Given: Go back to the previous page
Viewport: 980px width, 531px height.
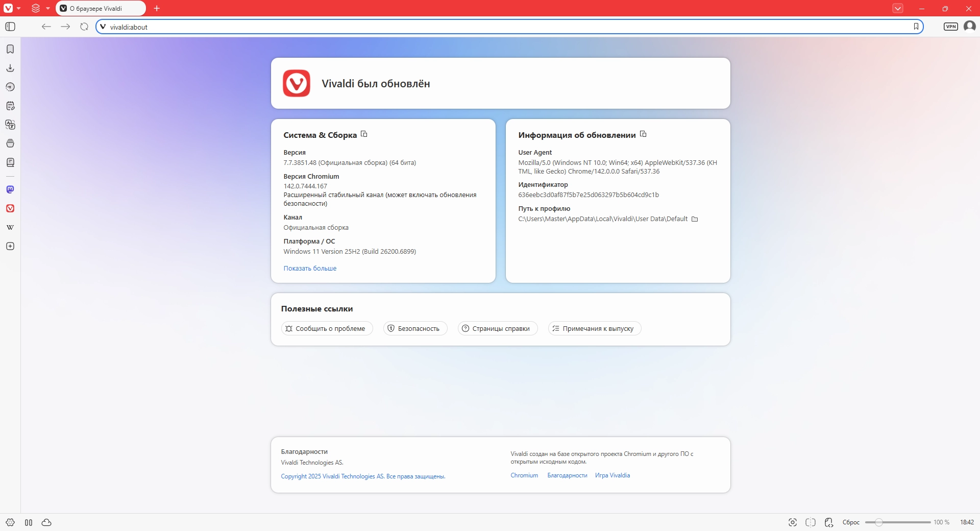Looking at the screenshot, I should click(x=46, y=27).
